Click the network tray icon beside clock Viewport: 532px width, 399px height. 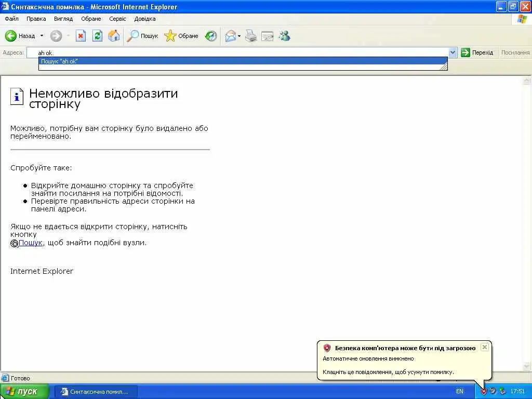tap(502, 391)
